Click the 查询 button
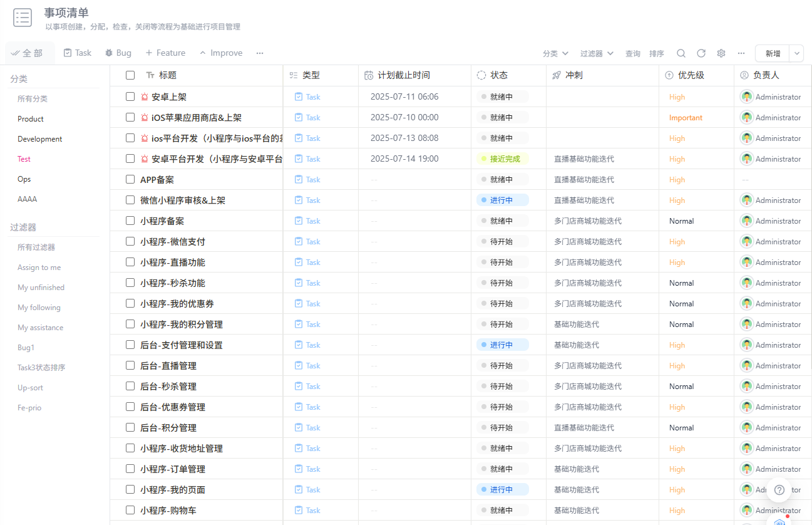 (633, 54)
